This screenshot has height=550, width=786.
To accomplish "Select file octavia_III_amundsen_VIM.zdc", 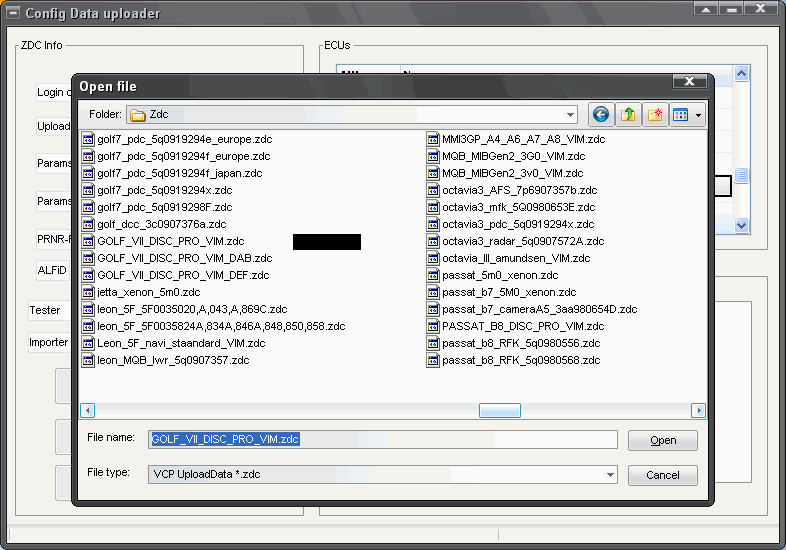I will pos(516,259).
